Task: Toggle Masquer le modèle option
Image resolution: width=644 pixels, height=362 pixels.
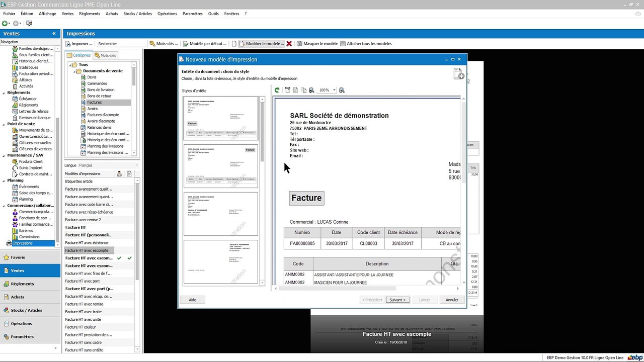Action: point(317,44)
